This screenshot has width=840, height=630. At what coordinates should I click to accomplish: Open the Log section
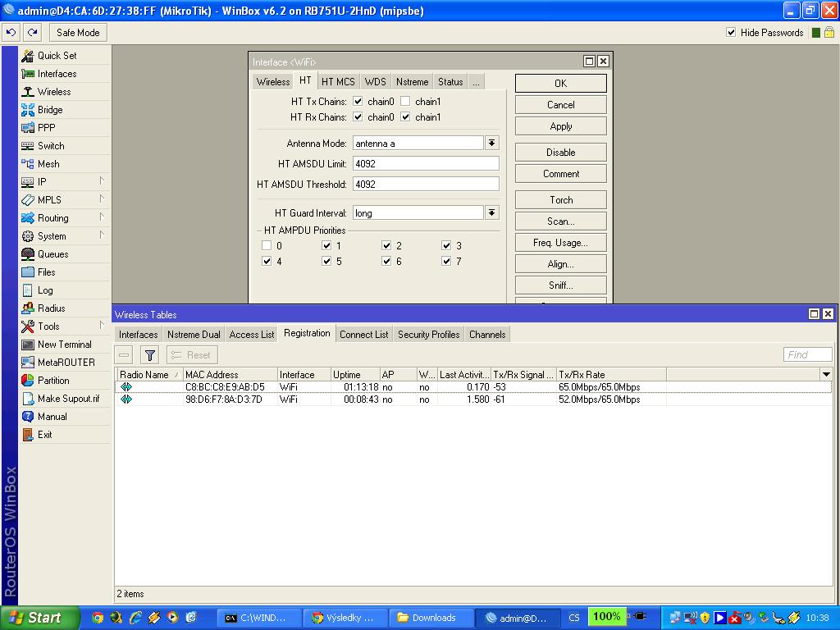coord(45,290)
